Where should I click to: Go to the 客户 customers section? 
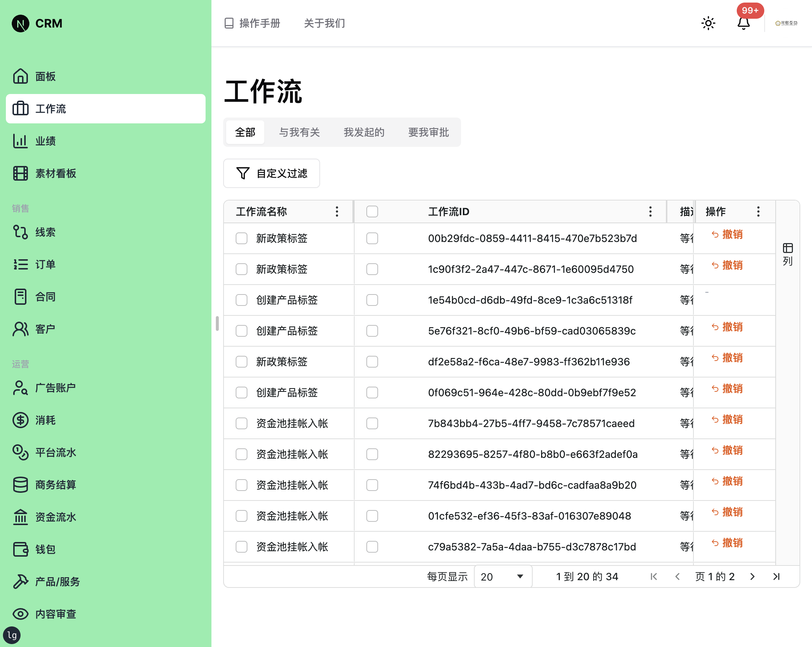click(45, 328)
